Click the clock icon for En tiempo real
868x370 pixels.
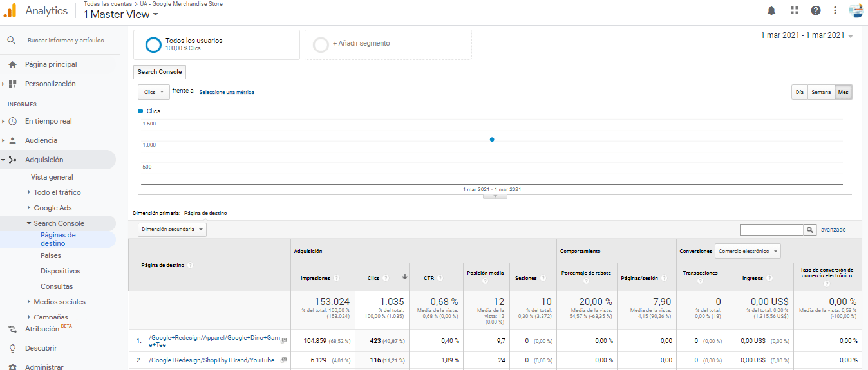pos(13,121)
